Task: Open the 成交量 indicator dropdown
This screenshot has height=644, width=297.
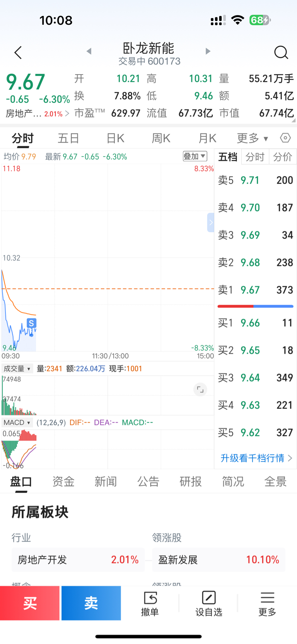Action: (17, 369)
